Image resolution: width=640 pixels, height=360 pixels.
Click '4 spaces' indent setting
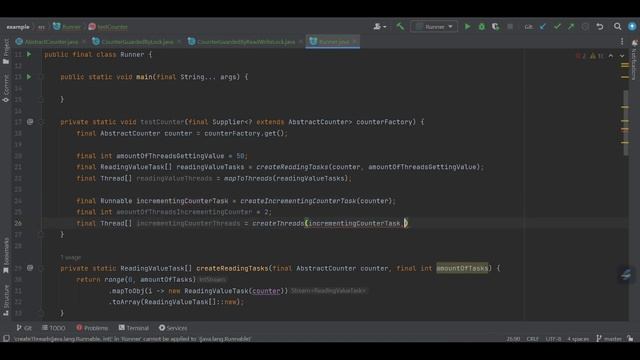[x=578, y=339]
